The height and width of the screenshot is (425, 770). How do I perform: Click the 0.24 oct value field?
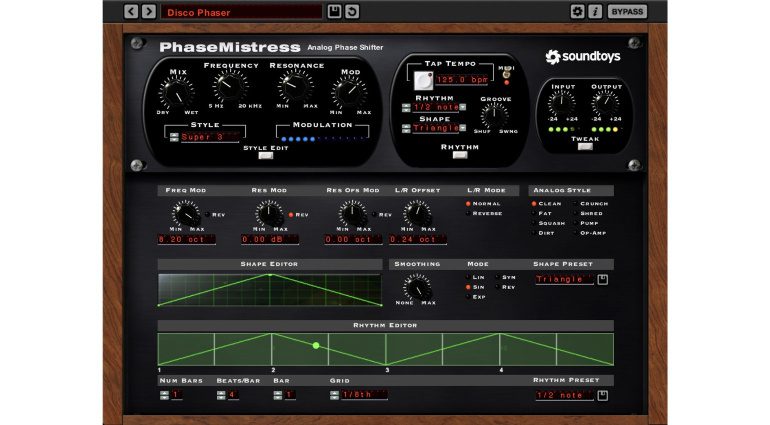418,240
